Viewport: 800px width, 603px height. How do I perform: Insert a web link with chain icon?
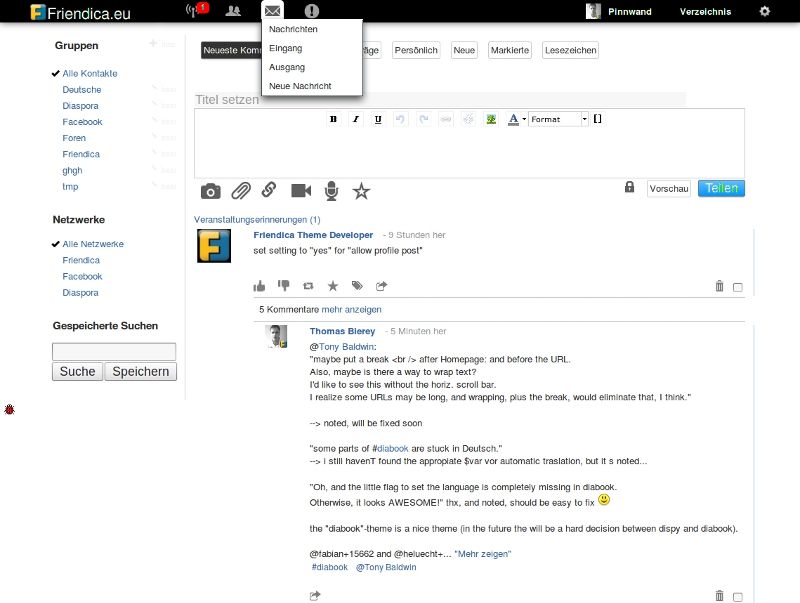(269, 190)
